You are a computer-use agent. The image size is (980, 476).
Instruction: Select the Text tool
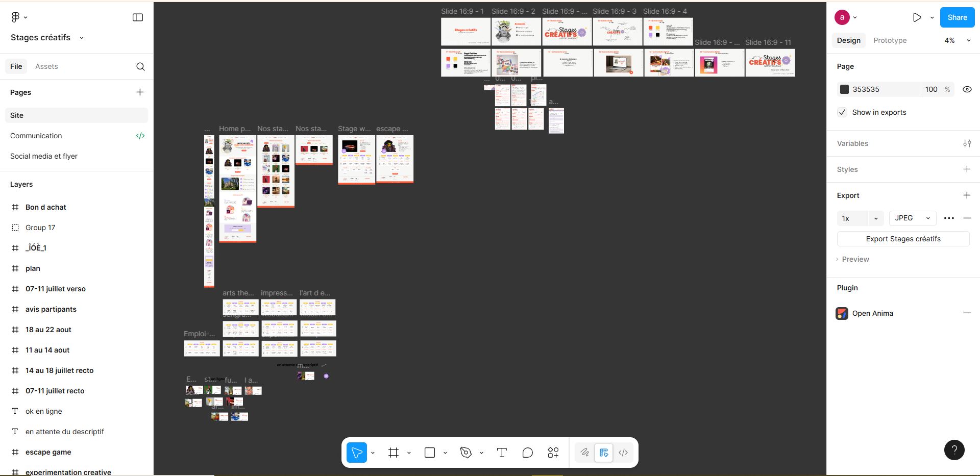(x=502, y=453)
